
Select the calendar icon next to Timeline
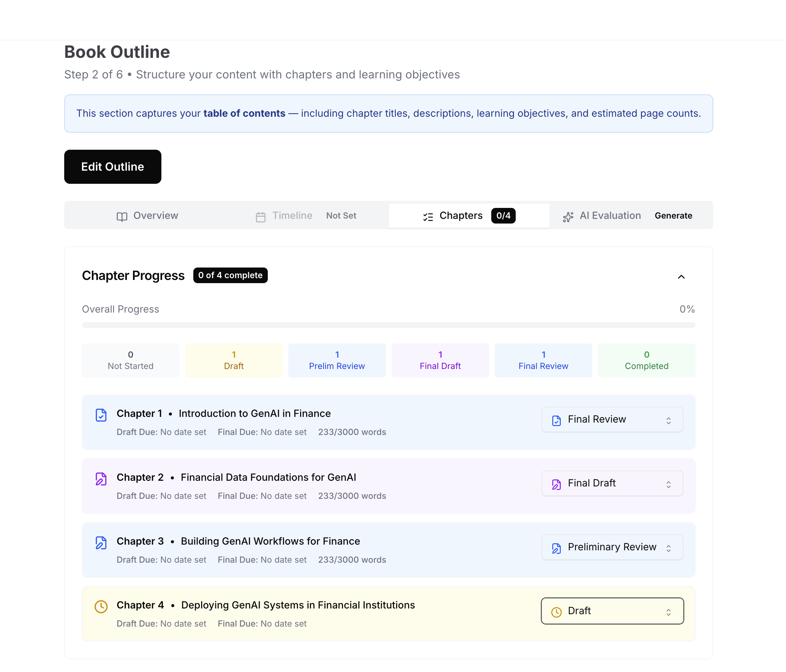(x=261, y=215)
